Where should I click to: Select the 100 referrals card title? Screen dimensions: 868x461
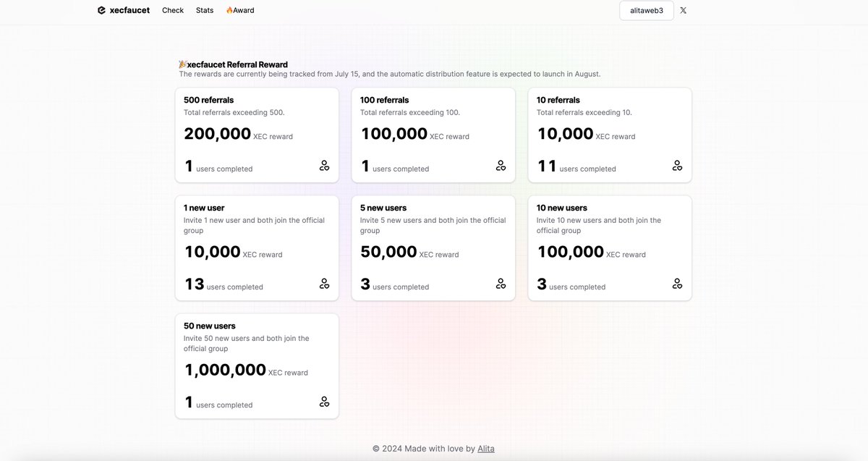[x=385, y=100]
